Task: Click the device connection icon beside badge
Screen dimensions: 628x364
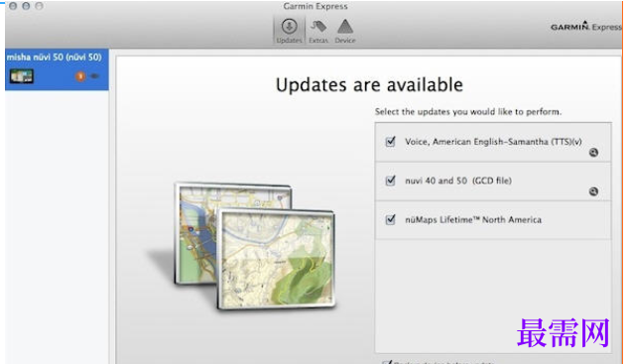Action: 94,75
